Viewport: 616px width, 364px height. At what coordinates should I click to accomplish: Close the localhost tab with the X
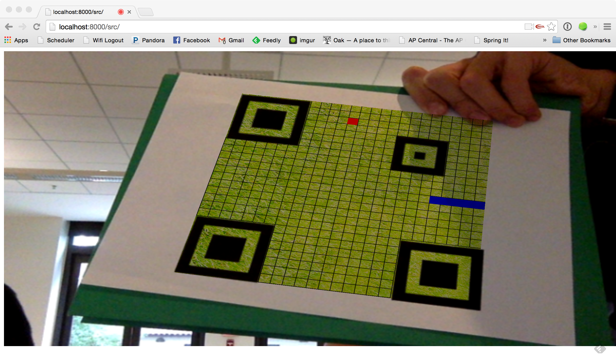(x=129, y=12)
